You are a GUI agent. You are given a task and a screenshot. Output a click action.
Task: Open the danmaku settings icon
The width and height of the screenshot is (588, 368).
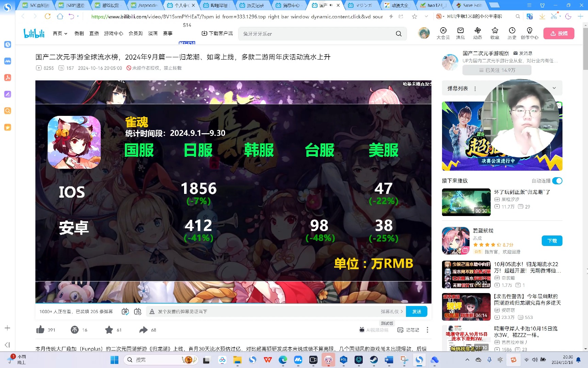pos(137,311)
